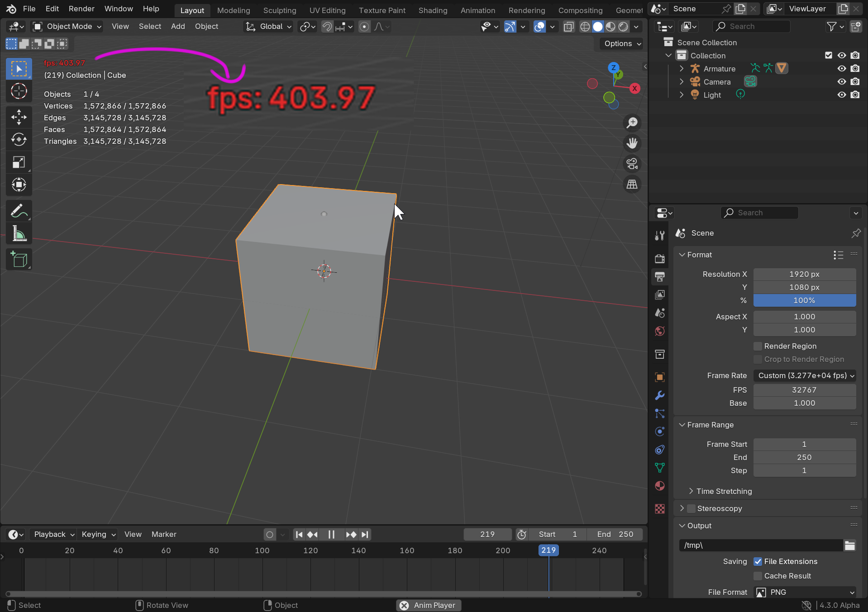Pause the animation playback
The width and height of the screenshot is (868, 612).
(x=331, y=534)
